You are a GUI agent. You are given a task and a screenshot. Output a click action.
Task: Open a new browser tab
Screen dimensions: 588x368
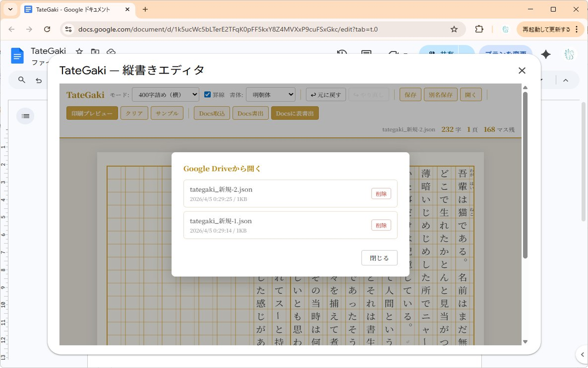coord(145,9)
